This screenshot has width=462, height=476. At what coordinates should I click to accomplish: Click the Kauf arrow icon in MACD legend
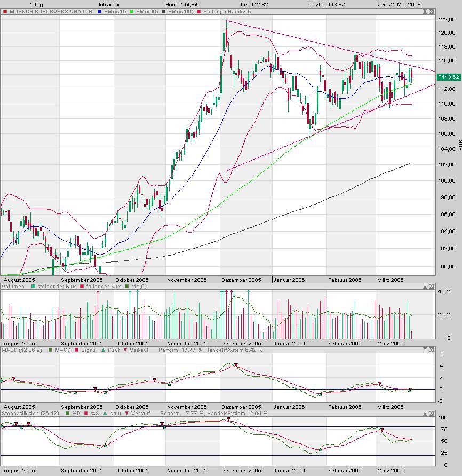tap(103, 351)
